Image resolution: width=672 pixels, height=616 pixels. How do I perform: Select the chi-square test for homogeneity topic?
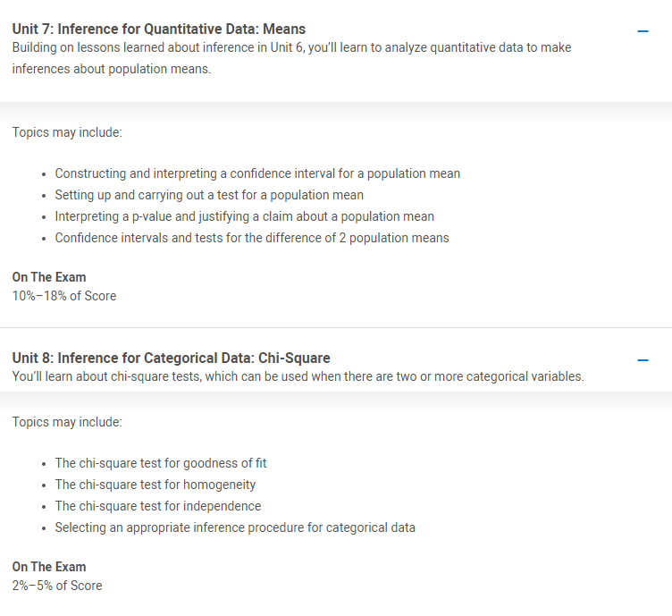click(155, 485)
